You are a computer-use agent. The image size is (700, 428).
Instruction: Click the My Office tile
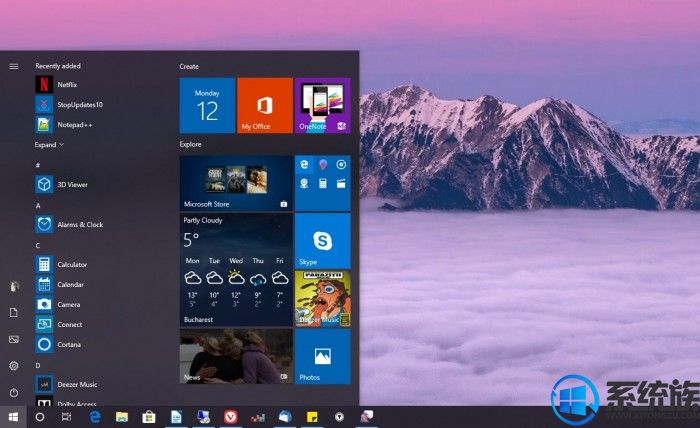tap(264, 106)
